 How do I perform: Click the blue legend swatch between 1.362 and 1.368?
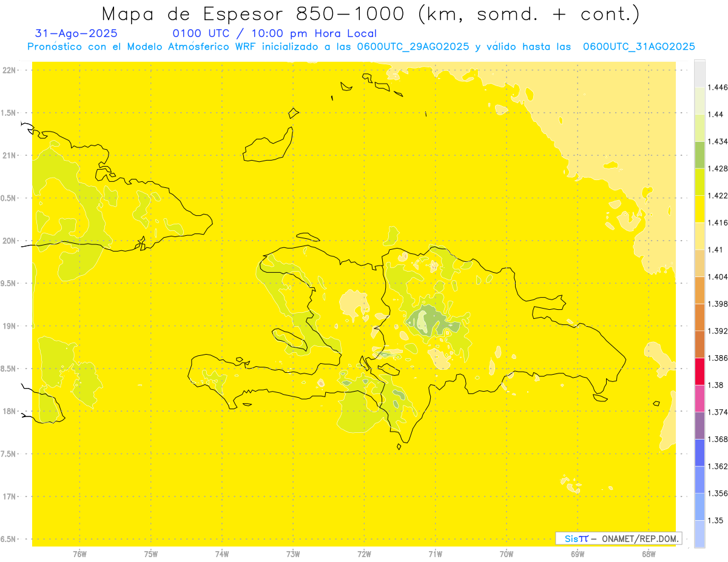click(x=699, y=452)
